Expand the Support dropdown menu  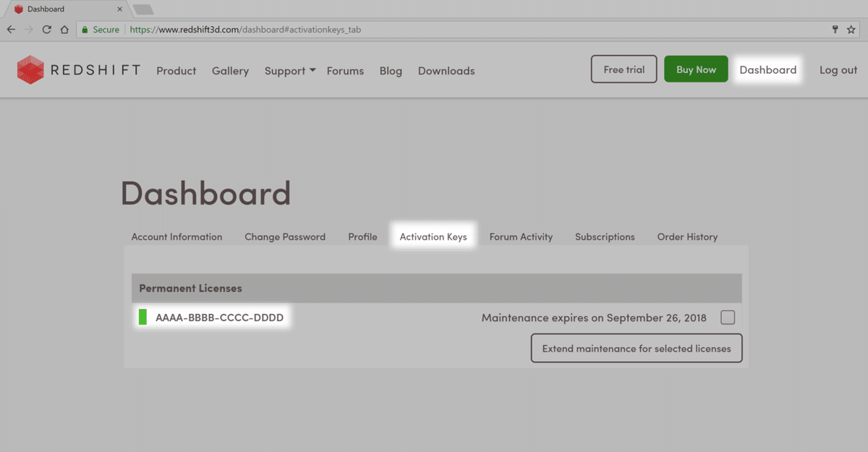coord(290,71)
